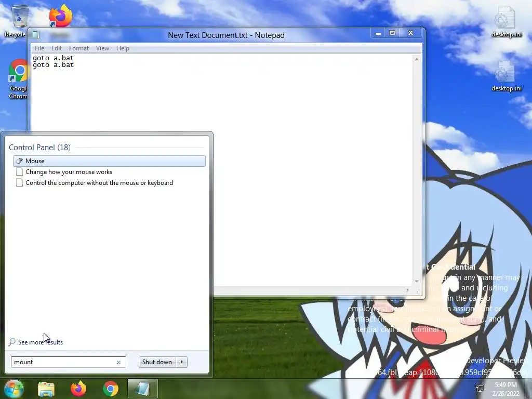Open the Notepad Edit menu
The image size is (532, 399).
56,48
